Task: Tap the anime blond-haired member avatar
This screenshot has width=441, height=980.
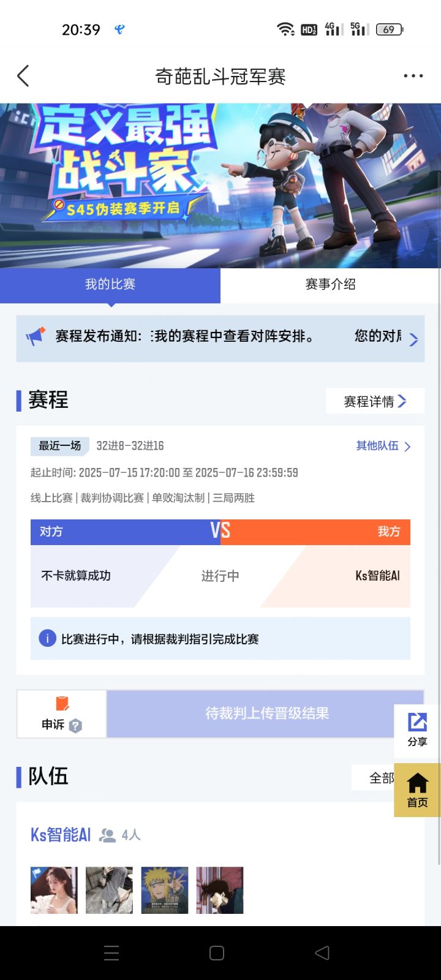Action: click(x=165, y=890)
